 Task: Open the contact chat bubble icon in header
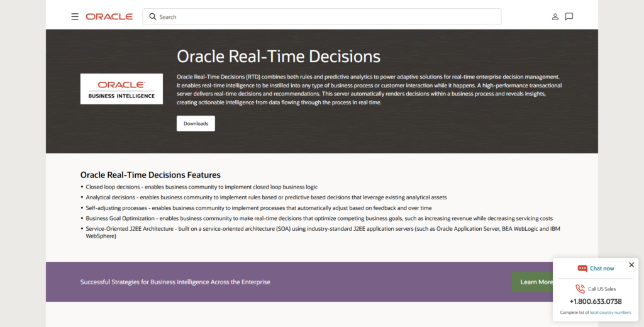[x=569, y=17]
